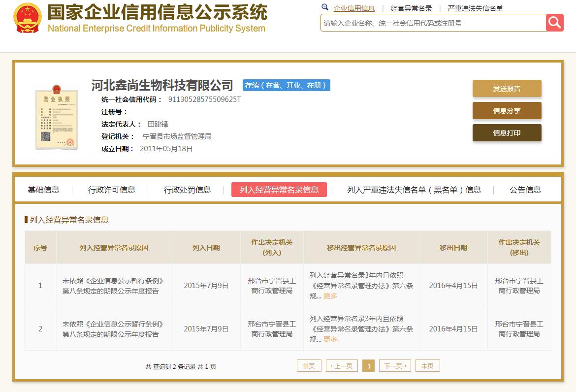Select 企业信用信息 search category
The height and width of the screenshot is (392, 576).
tap(354, 8)
